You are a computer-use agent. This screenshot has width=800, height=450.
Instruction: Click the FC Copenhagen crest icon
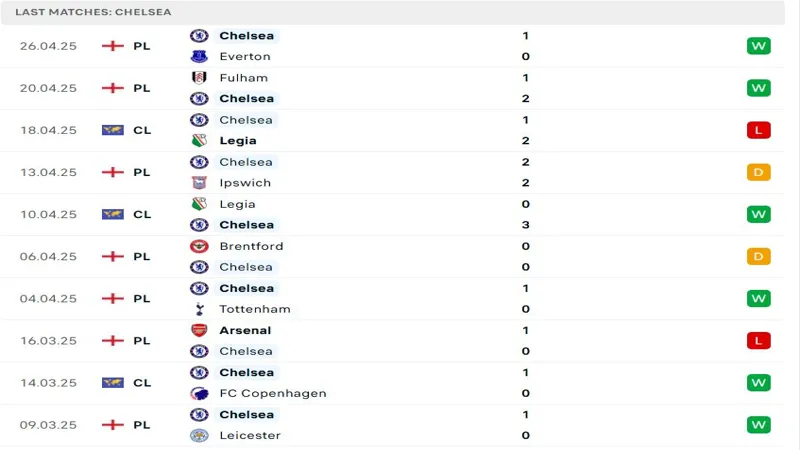[x=199, y=393]
